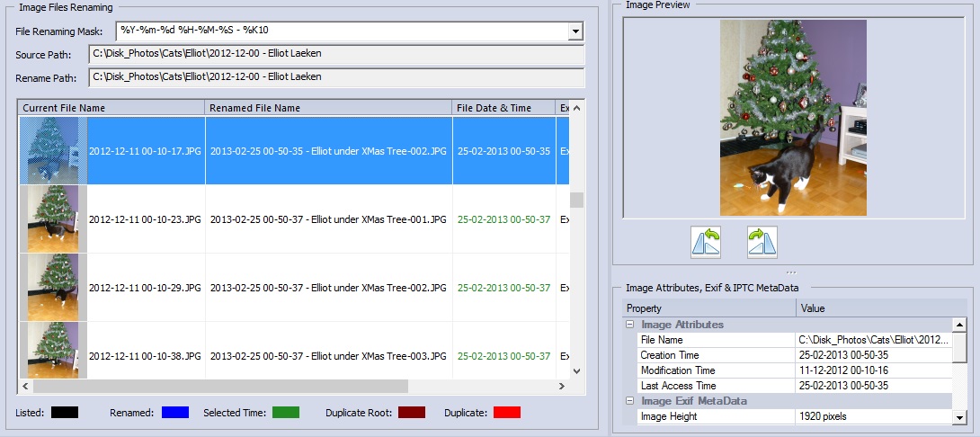Viewport: 980px width, 437px height.
Task: Open the File Renaming Mask dropdown
Action: pyautogui.click(x=575, y=31)
